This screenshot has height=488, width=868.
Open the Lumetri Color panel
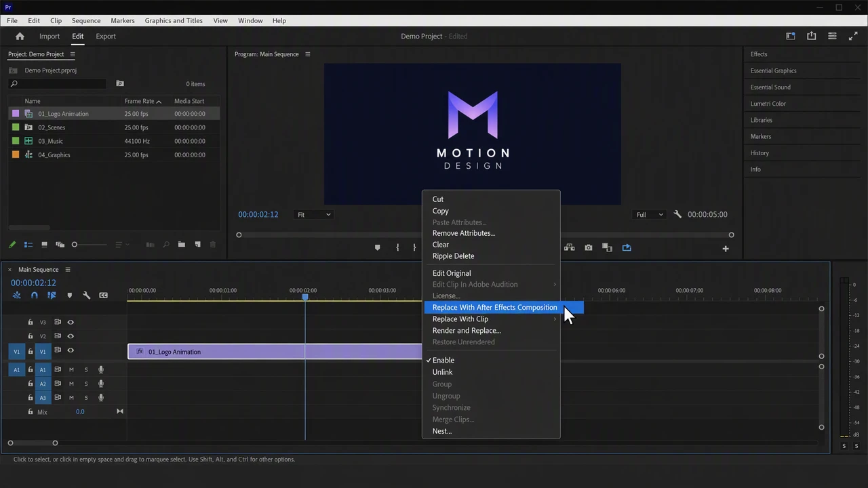point(768,104)
